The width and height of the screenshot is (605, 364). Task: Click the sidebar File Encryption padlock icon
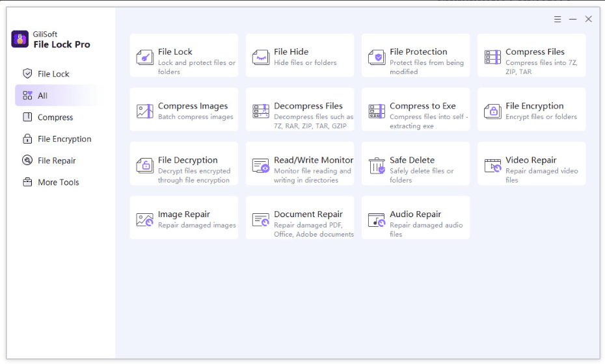click(27, 138)
